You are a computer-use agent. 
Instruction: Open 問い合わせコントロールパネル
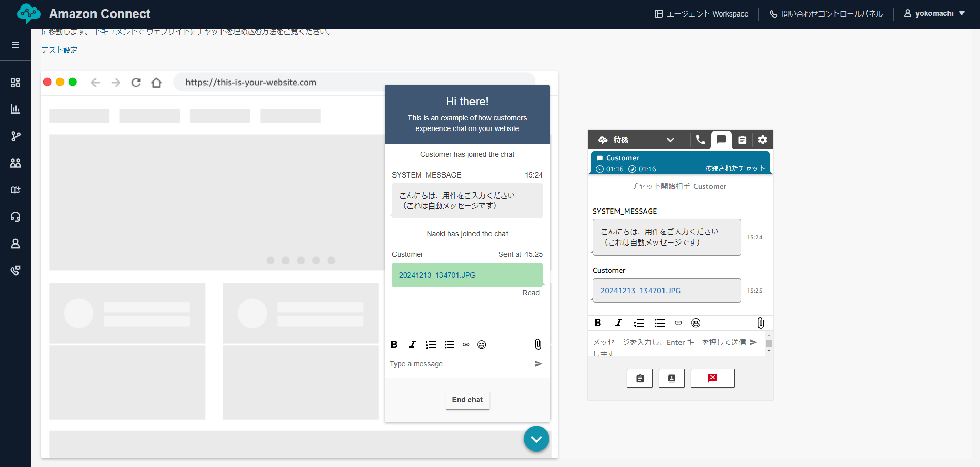(x=826, y=14)
